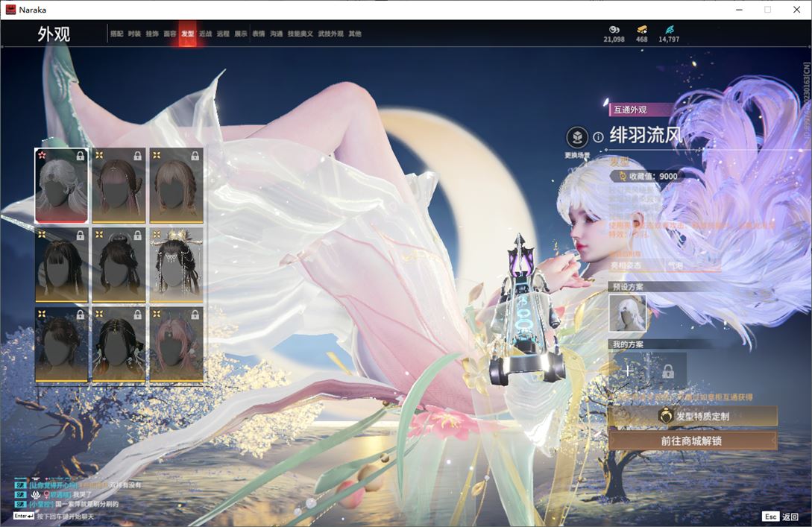Click 前往商城解锁 button
Screen dimensions: 812x527
693,441
